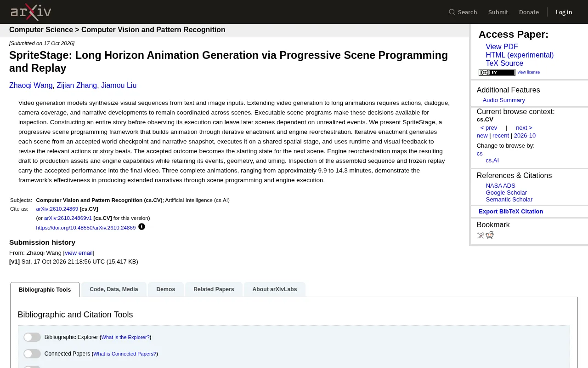
Task: Open NASA ADS references link
Action: [501, 186]
